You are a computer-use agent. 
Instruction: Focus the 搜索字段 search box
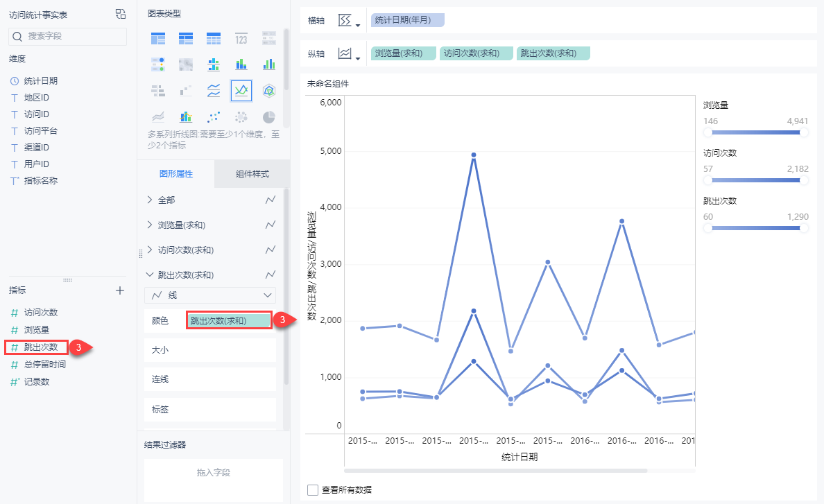[68, 36]
